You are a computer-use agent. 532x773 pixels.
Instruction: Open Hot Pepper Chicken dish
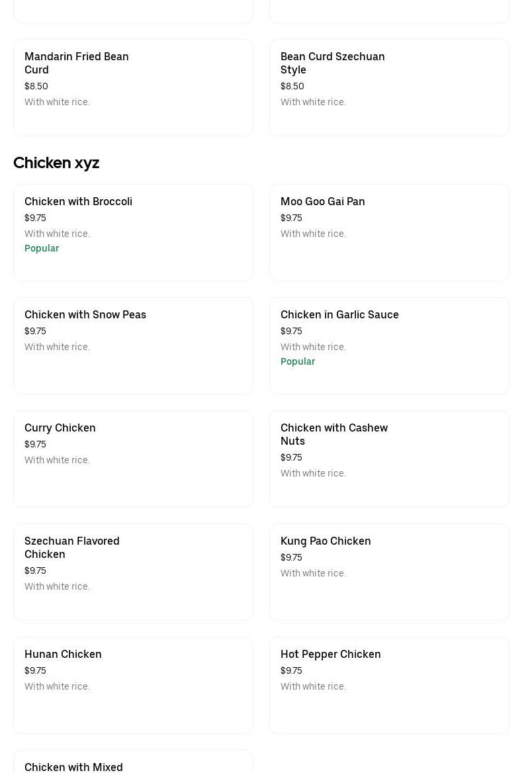(x=389, y=685)
